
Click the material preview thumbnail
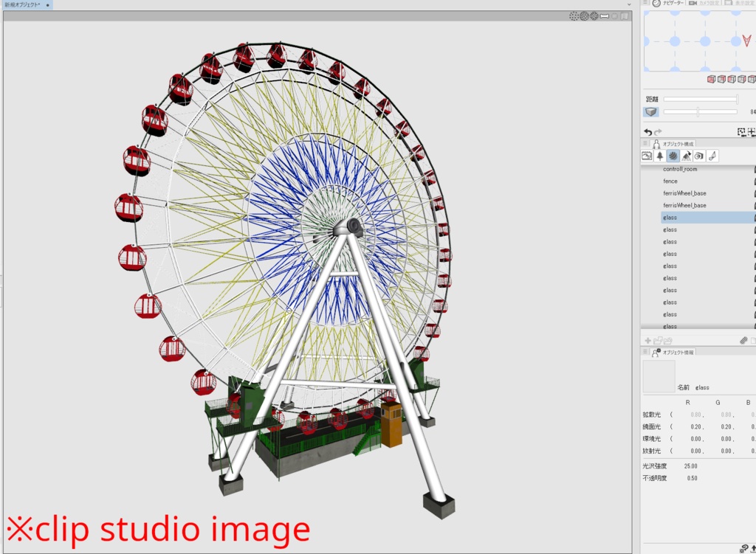pyautogui.click(x=659, y=375)
